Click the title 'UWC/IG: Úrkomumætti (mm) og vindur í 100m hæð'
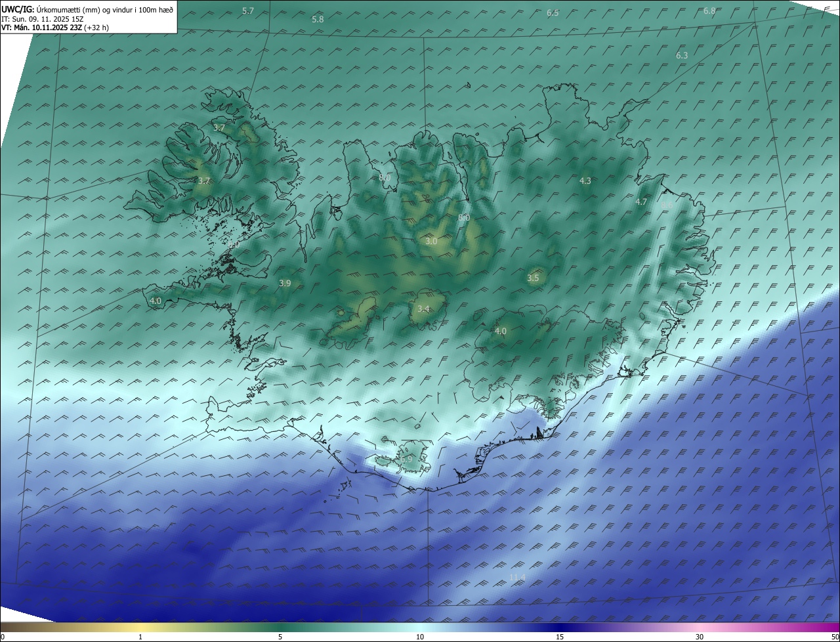This screenshot has width=840, height=642. click(x=87, y=10)
